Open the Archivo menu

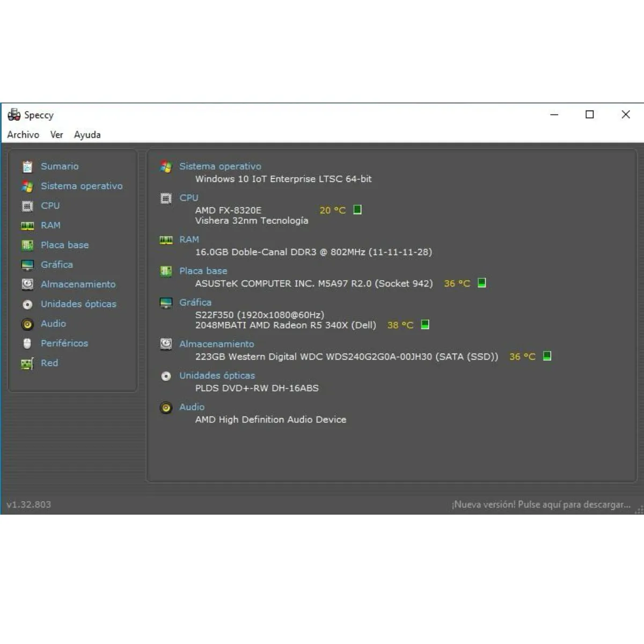click(23, 135)
